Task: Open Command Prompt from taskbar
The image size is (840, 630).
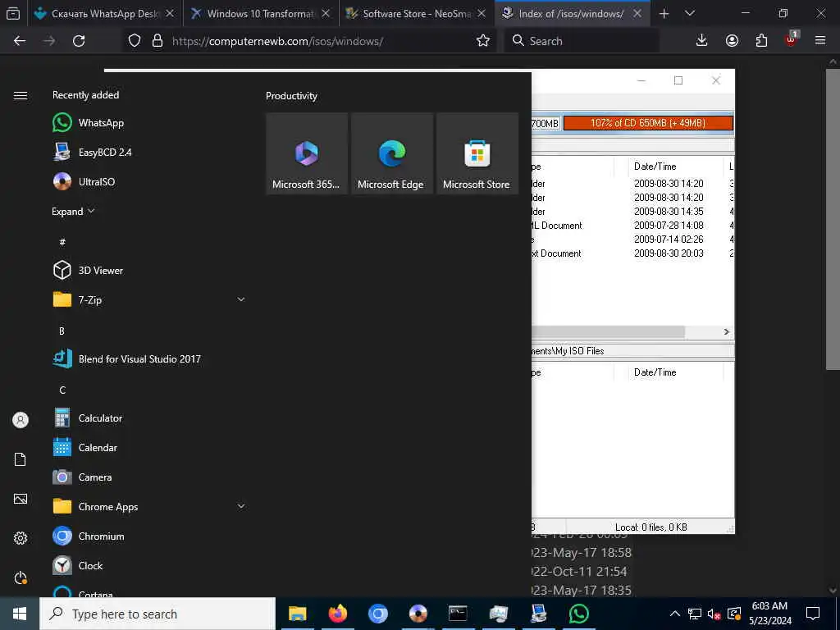Action: click(458, 614)
